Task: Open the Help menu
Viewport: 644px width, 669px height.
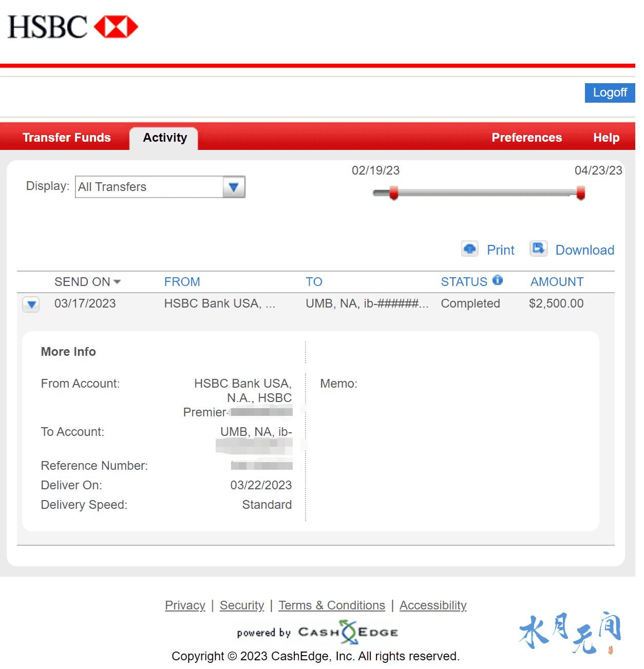Action: coord(606,138)
